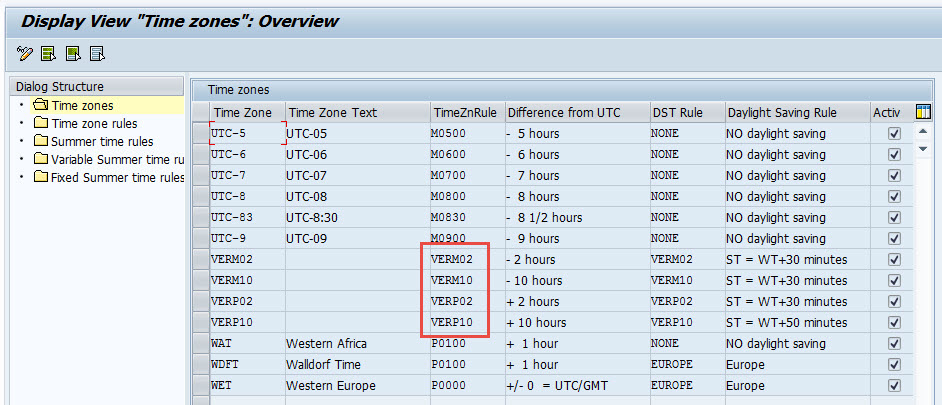The image size is (942, 405).
Task: Select the row selector for UTC-5
Action: click(201, 133)
